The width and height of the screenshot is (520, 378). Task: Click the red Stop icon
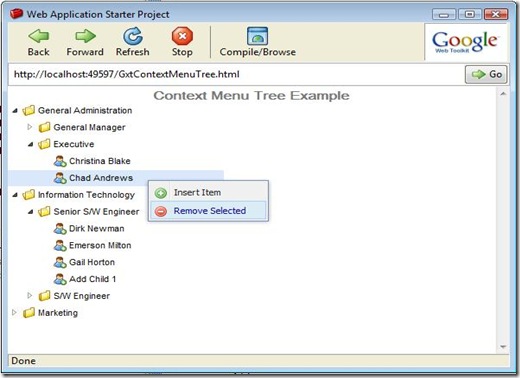click(182, 36)
